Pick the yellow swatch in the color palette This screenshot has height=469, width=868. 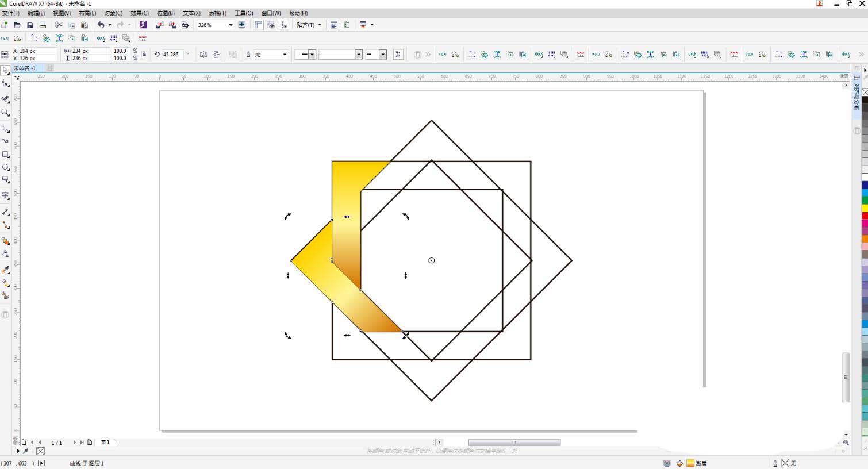[x=865, y=208]
